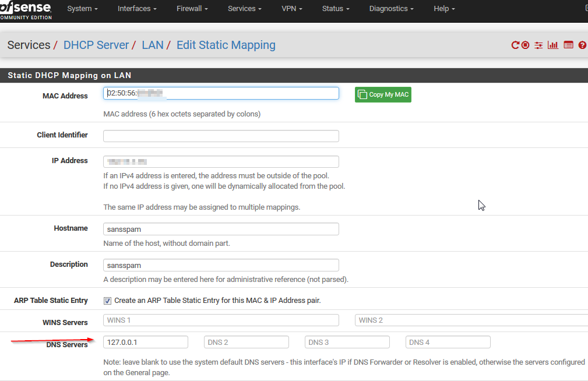Viewport: 588px width, 381px height.
Task: Click the red Help question mark icon
Action: tap(582, 45)
